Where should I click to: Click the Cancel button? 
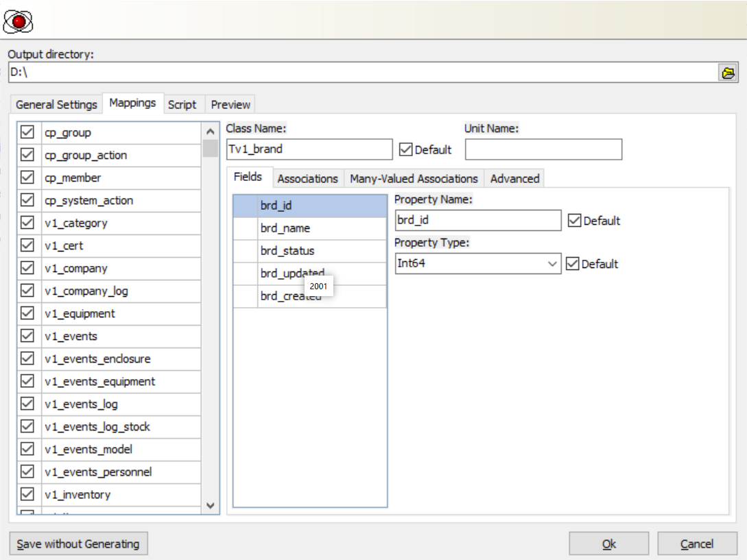click(x=698, y=543)
